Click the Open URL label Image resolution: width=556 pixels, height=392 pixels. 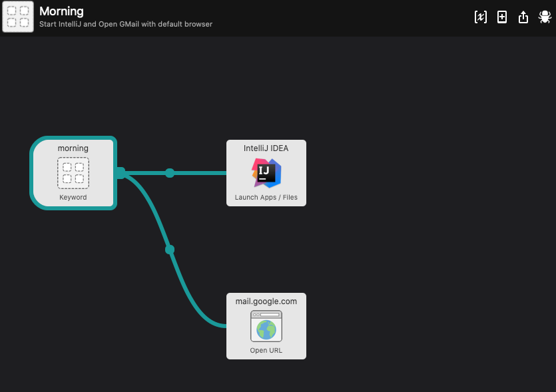pyautogui.click(x=266, y=350)
